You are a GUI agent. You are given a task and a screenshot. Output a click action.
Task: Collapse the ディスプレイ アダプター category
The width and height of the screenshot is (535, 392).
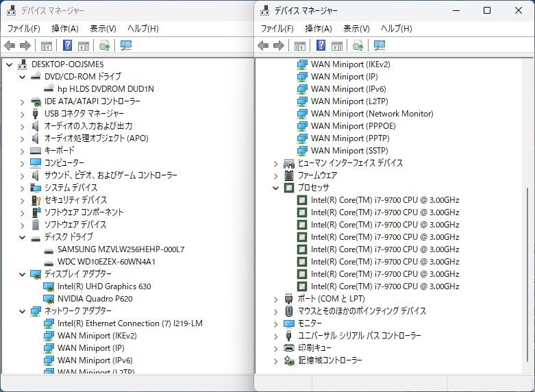pos(23,274)
